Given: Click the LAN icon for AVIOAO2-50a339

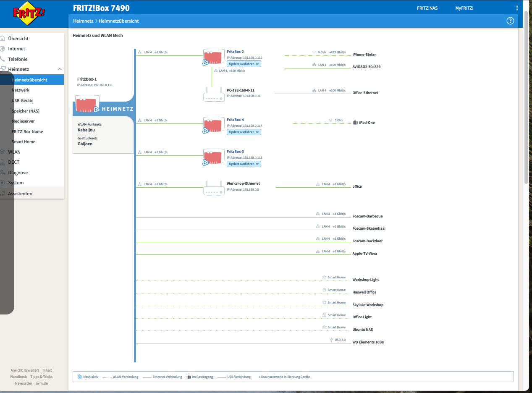Looking at the screenshot, I should point(314,65).
